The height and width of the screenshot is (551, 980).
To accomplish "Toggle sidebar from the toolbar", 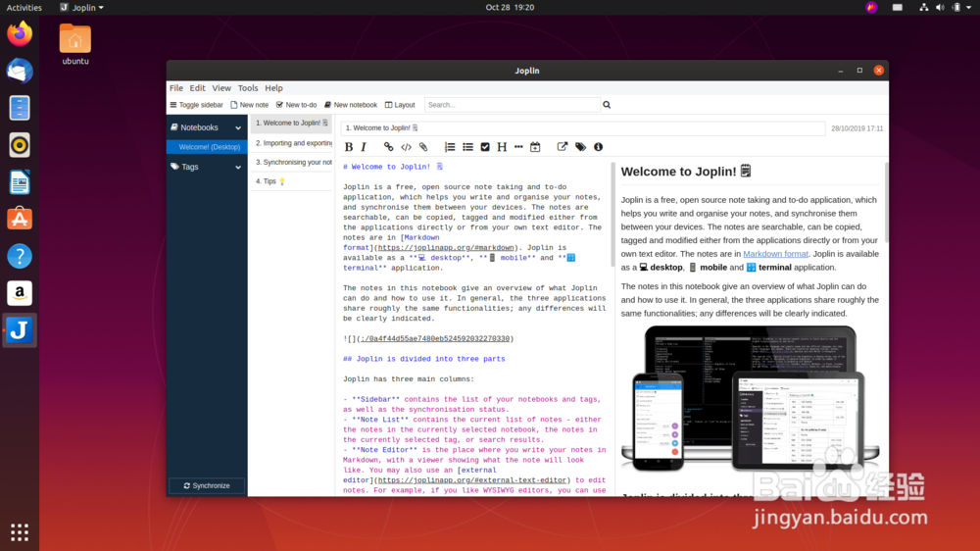I will (x=196, y=105).
